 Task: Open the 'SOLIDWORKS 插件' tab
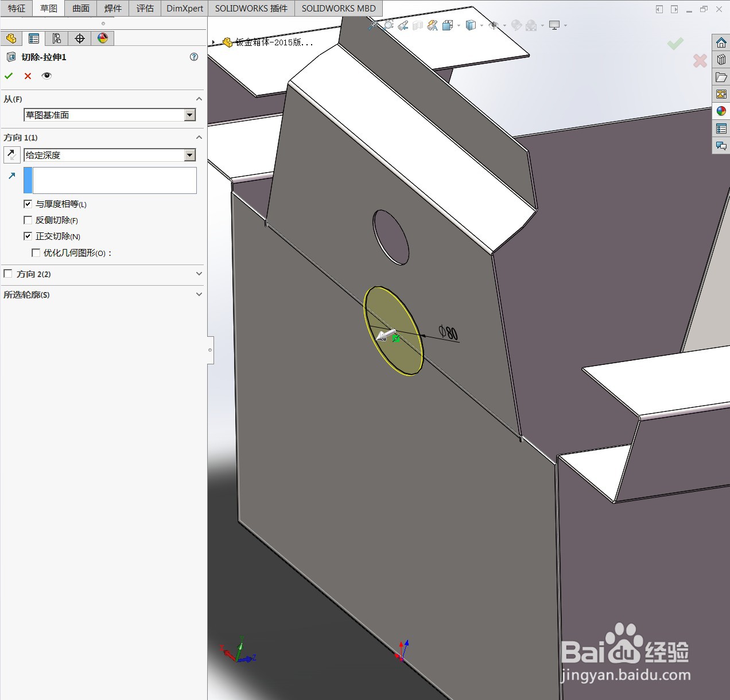tap(251, 8)
